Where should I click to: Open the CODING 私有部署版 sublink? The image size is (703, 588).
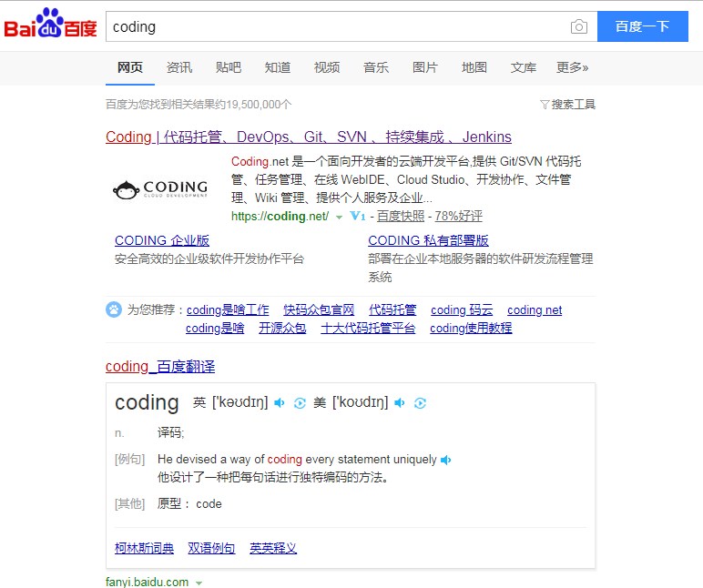428,240
